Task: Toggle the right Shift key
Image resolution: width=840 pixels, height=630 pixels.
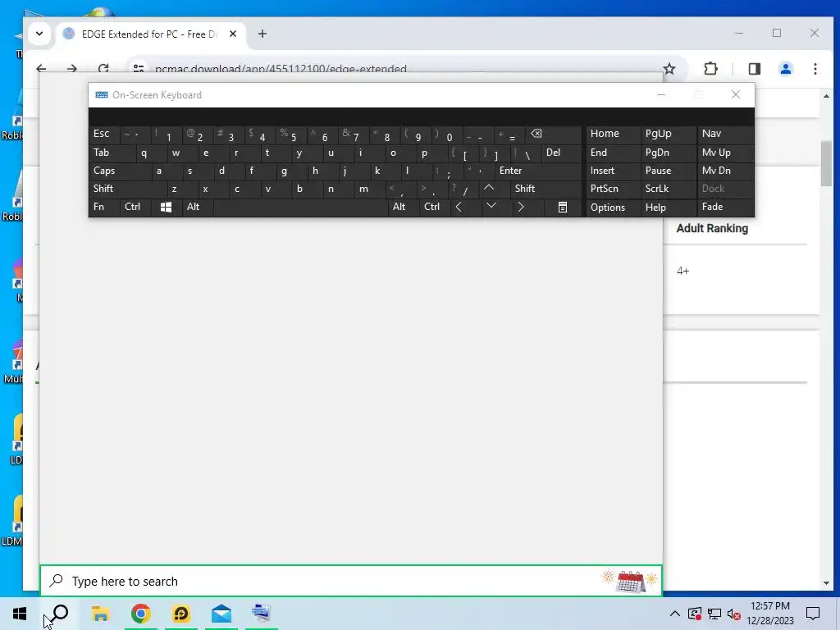Action: coord(546,189)
